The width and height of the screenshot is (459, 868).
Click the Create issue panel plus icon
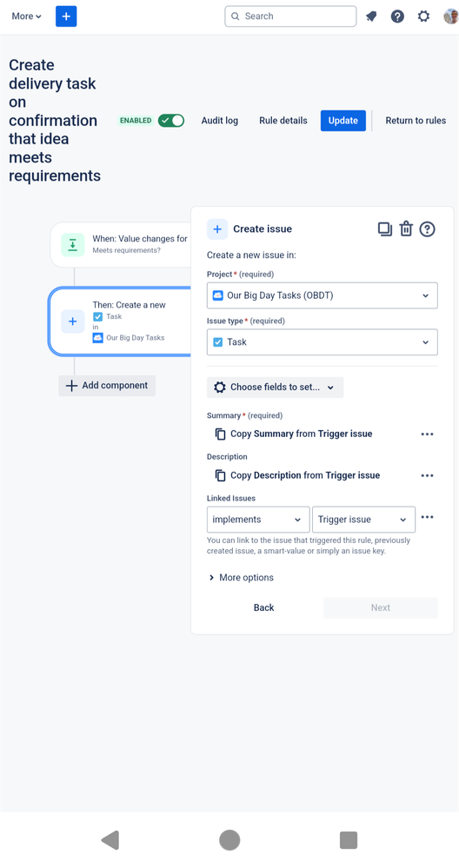coord(217,229)
